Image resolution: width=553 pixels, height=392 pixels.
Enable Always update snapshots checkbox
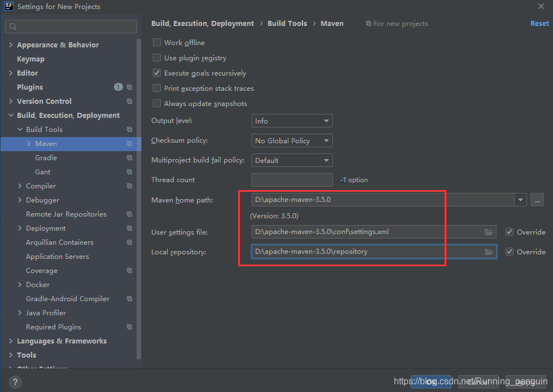(157, 103)
